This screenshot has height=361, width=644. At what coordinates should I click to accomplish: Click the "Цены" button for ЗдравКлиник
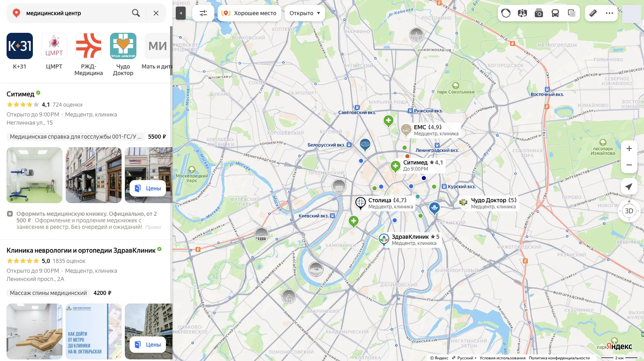[x=148, y=345]
